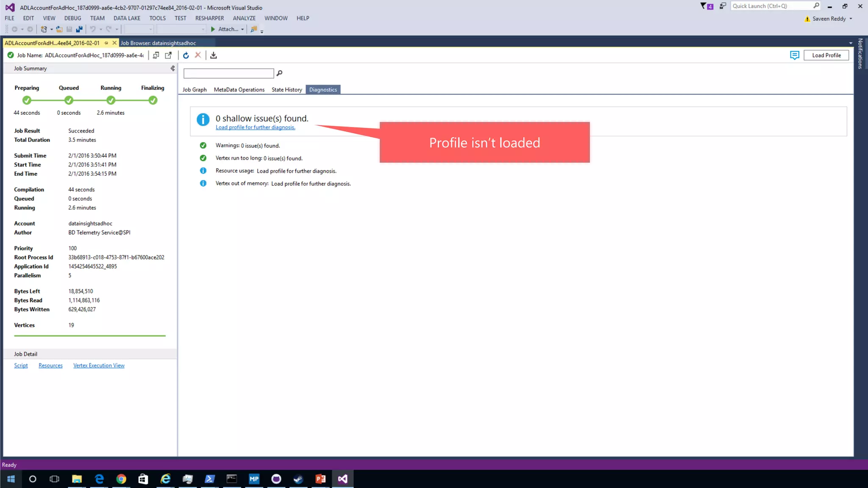Click the Quick Launch search magnifier
868x488 pixels.
tap(816, 6)
